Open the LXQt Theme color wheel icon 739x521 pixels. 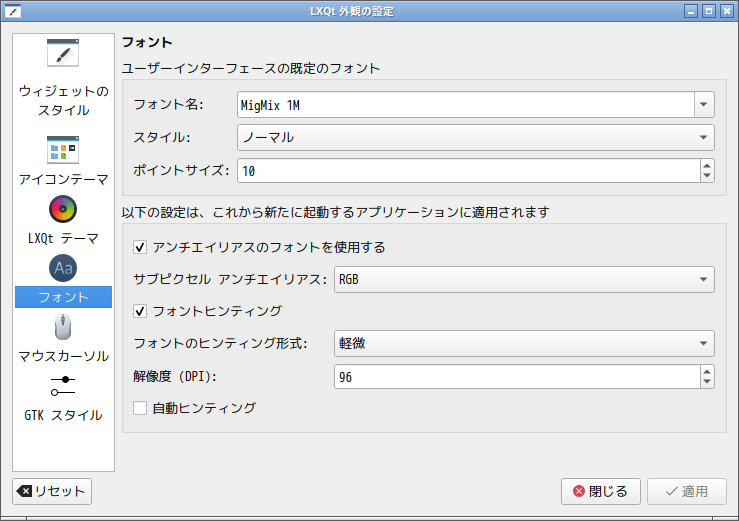coord(63,209)
